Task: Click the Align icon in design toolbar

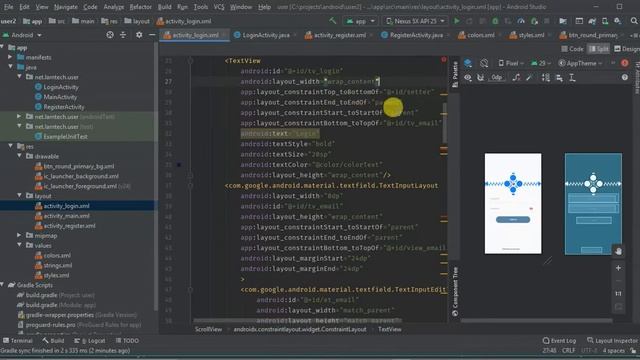Action: [x=559, y=77]
